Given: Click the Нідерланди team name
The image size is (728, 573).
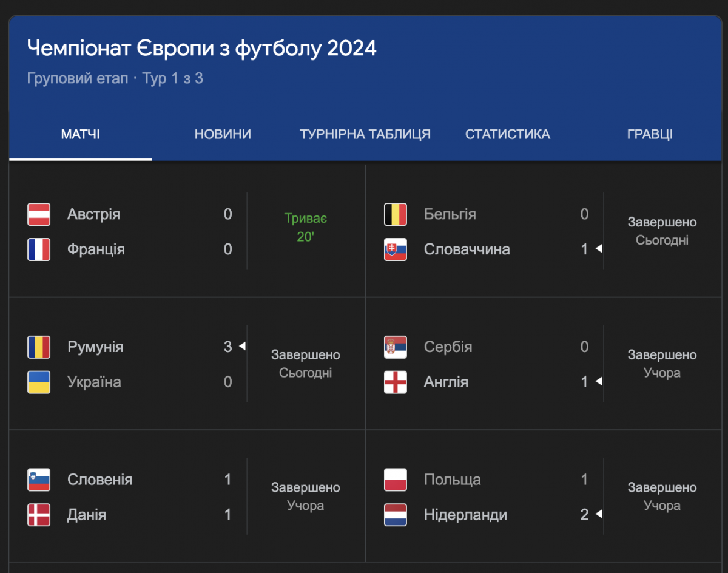Looking at the screenshot, I should pyautogui.click(x=465, y=515).
